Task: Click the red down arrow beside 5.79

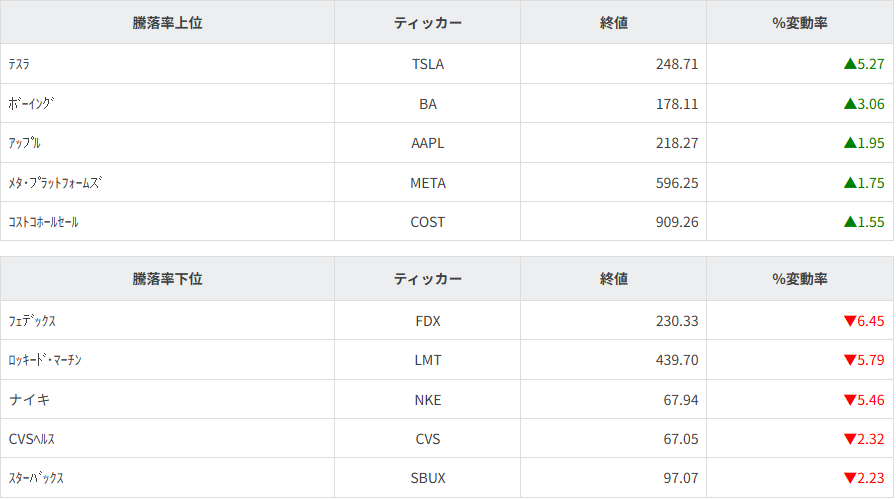Action: 850,360
